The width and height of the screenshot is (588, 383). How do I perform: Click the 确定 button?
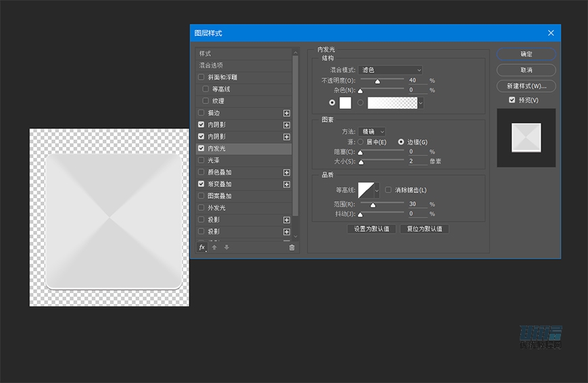(x=526, y=54)
